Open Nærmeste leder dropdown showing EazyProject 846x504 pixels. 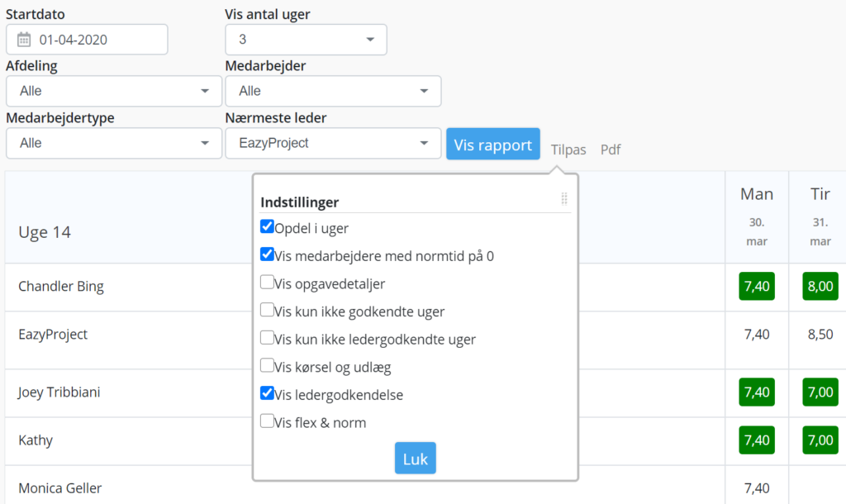tap(333, 143)
